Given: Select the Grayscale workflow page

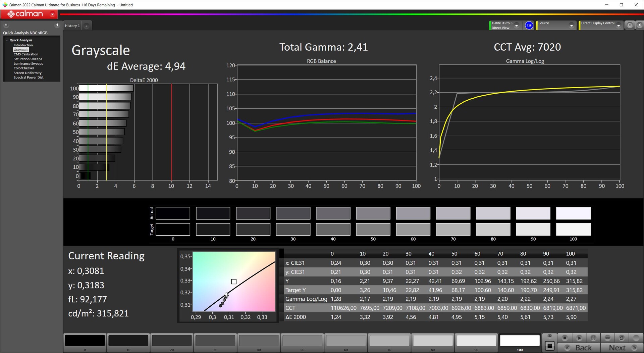Looking at the screenshot, I should point(21,50).
